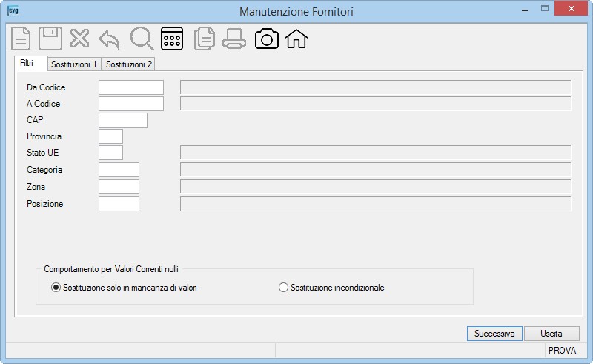Click into the CAP field
593x364 pixels.
[x=123, y=120]
